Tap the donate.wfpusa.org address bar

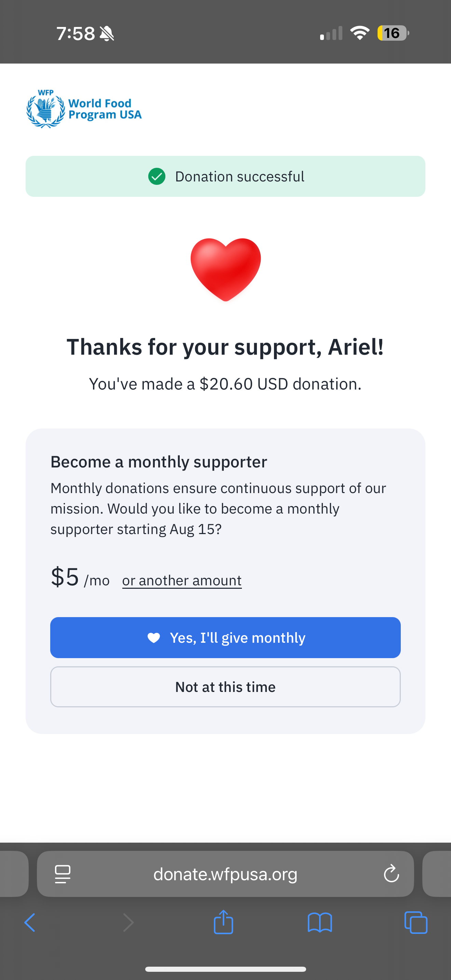(x=225, y=874)
